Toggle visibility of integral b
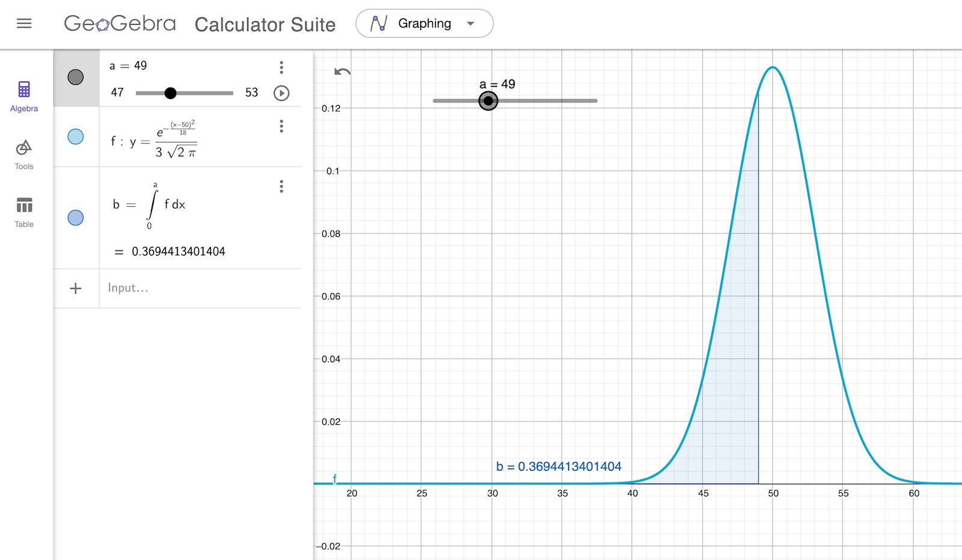The image size is (962, 560). [76, 218]
